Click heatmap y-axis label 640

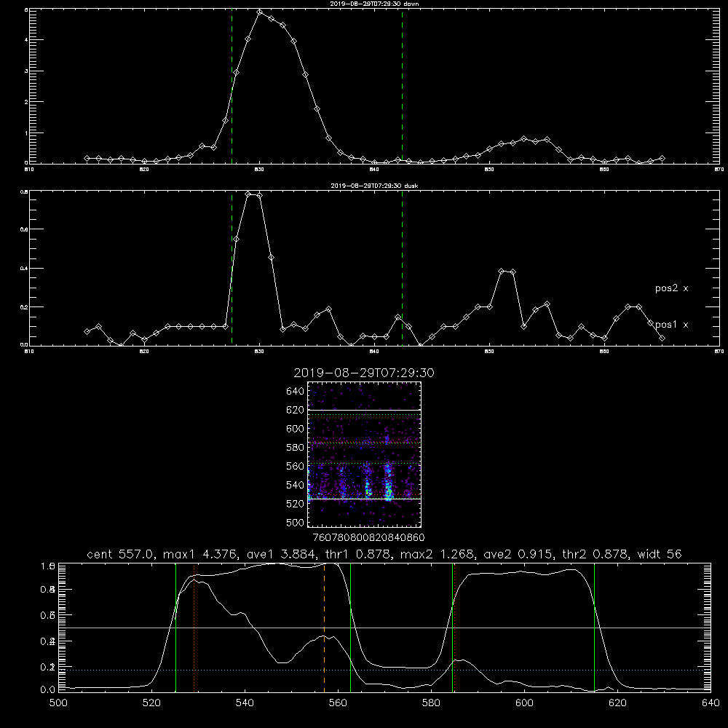(296, 392)
